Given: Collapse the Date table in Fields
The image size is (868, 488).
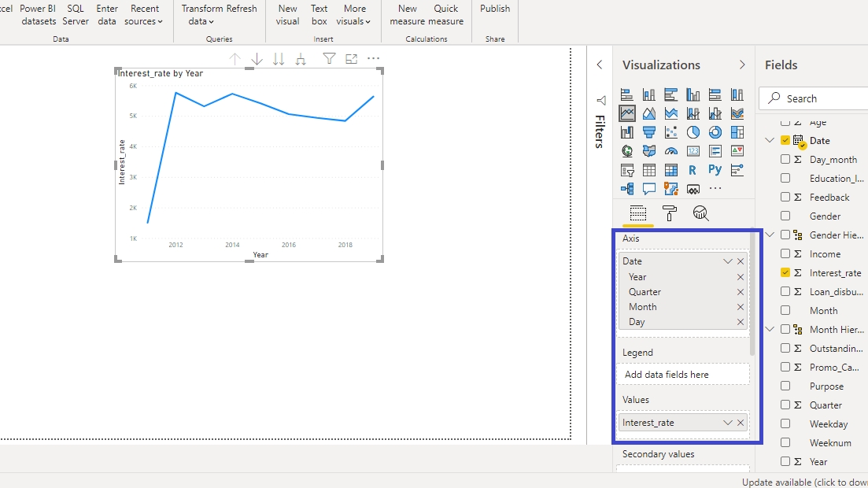Looking at the screenshot, I should (x=770, y=141).
